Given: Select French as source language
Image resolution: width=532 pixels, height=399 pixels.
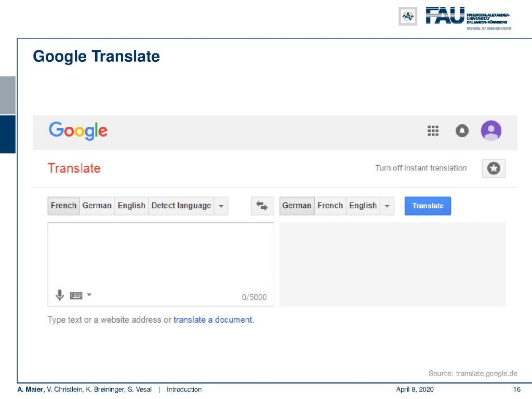Looking at the screenshot, I should [63, 206].
